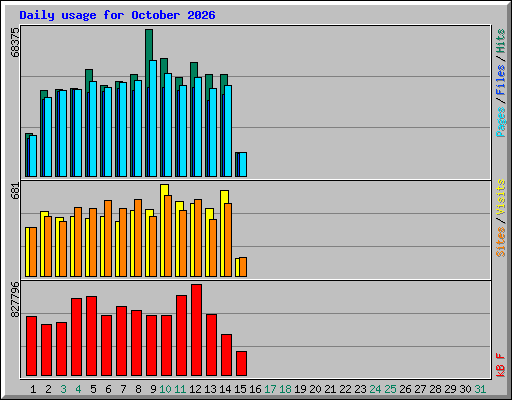Click green day 11 axis label
Screen dimensions: 512x400
(x=180, y=389)
